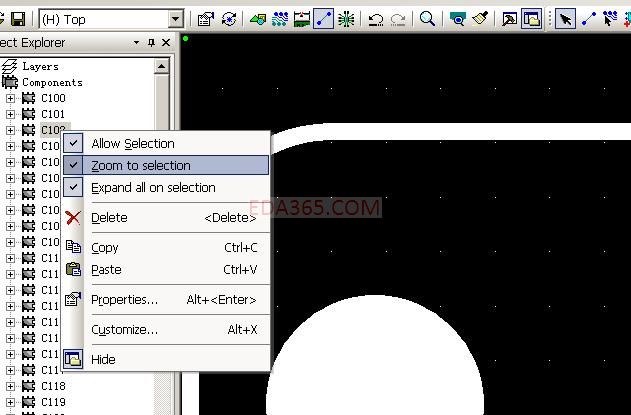This screenshot has height=415, width=631.
Task: Click the Project Explorer scroll-up arrow
Action: click(x=162, y=66)
